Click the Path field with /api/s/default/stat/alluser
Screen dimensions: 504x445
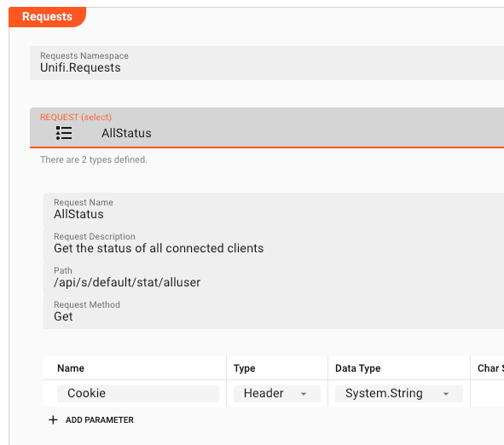[274, 278]
